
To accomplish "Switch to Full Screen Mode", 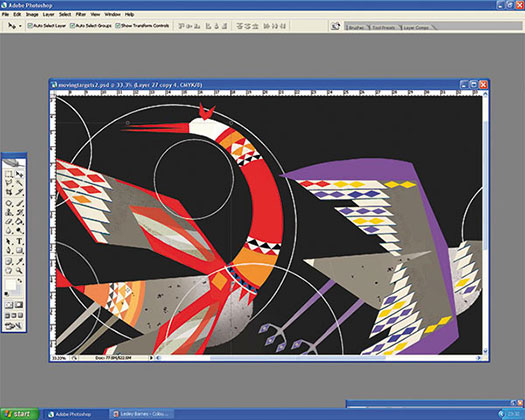I will [20, 316].
